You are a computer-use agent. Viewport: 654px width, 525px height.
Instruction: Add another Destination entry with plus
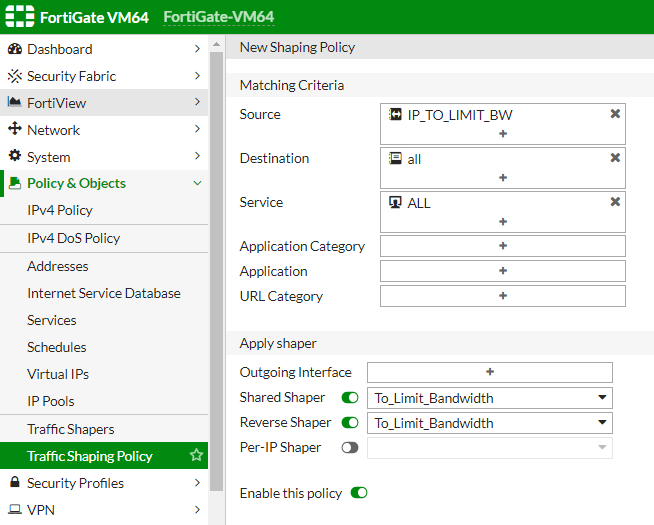[503, 178]
